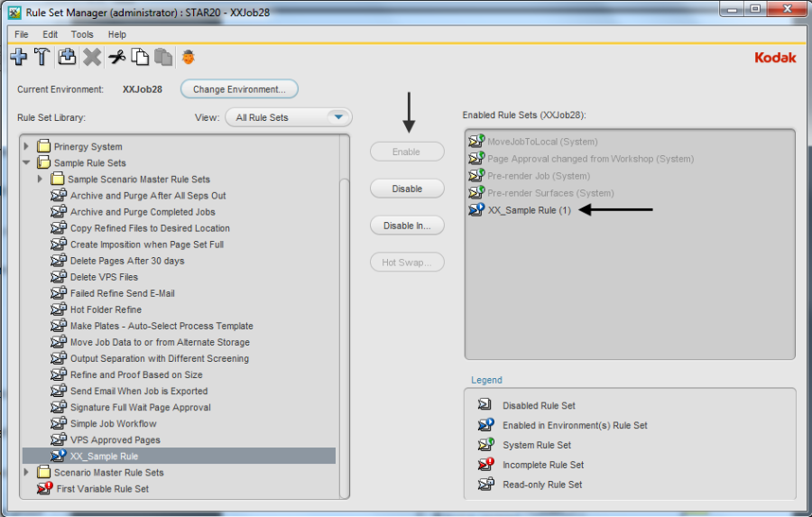Image resolution: width=812 pixels, height=517 pixels.
Task: Open the Tools menu
Action: point(82,34)
